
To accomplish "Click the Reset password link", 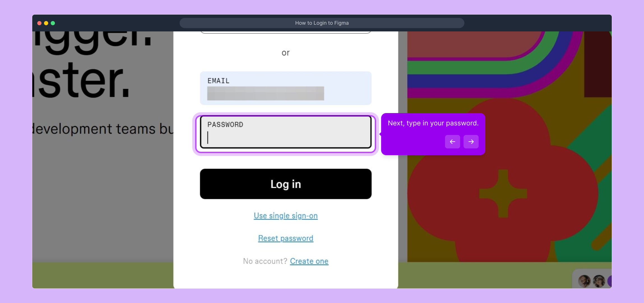I will (x=286, y=238).
